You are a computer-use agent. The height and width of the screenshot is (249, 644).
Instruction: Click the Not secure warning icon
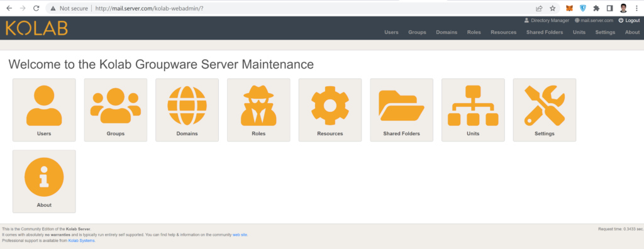[53, 8]
